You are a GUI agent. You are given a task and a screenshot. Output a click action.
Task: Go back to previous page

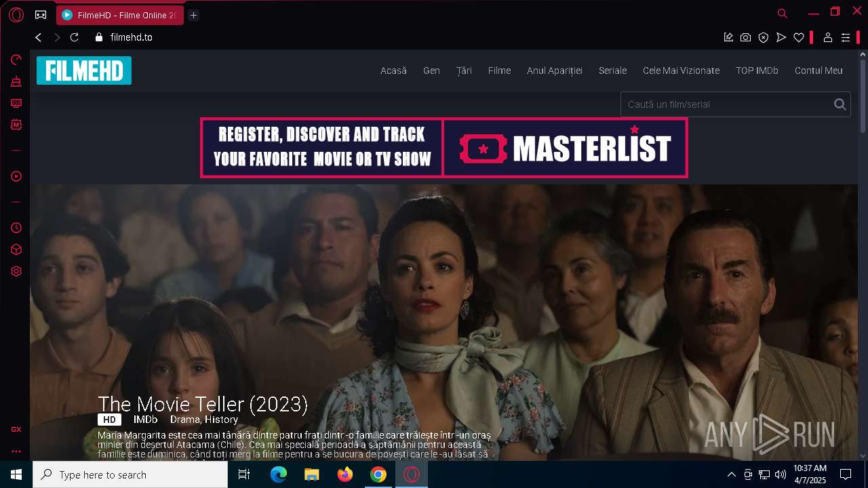[39, 37]
